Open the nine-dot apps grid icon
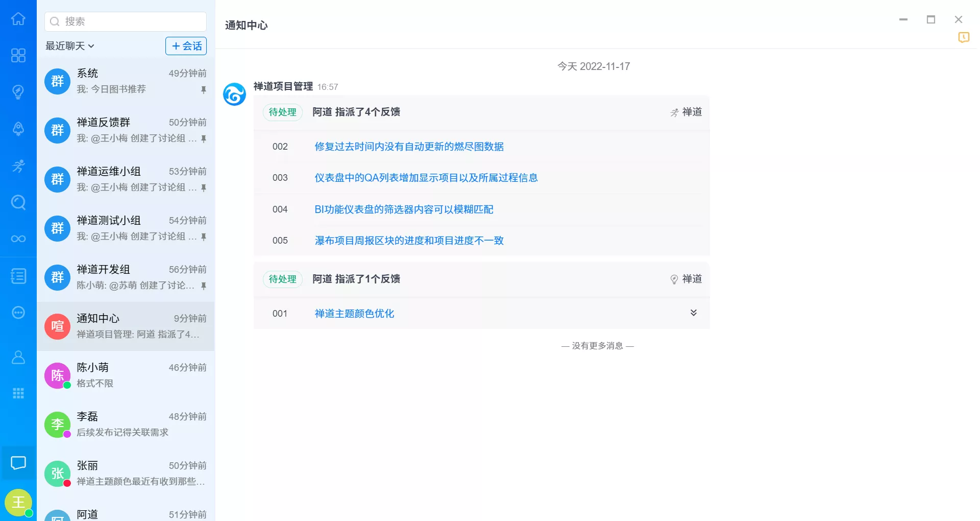Viewport: 980px width, 521px height. click(x=18, y=393)
